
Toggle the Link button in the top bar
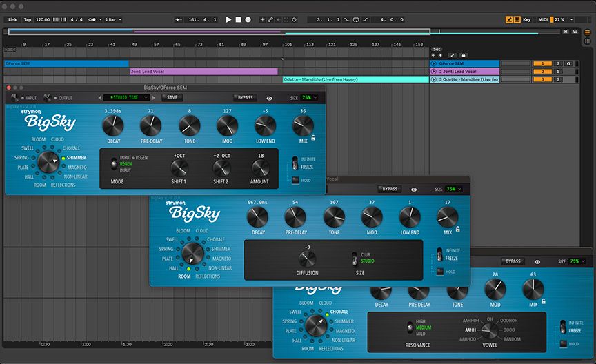[12, 19]
